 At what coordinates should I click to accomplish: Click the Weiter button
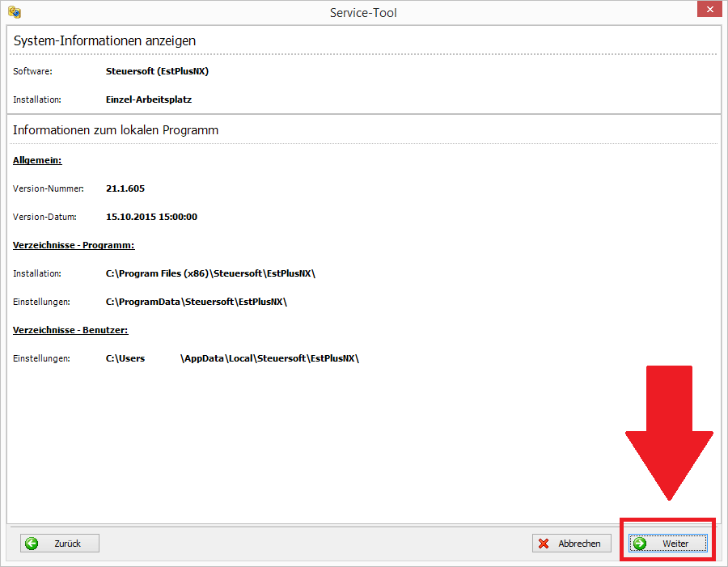[668, 544]
